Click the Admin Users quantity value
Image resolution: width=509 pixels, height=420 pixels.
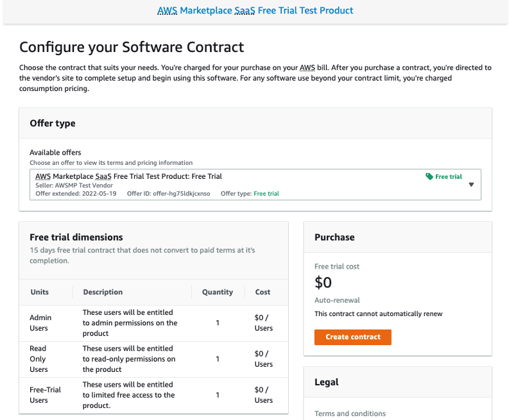218,323
